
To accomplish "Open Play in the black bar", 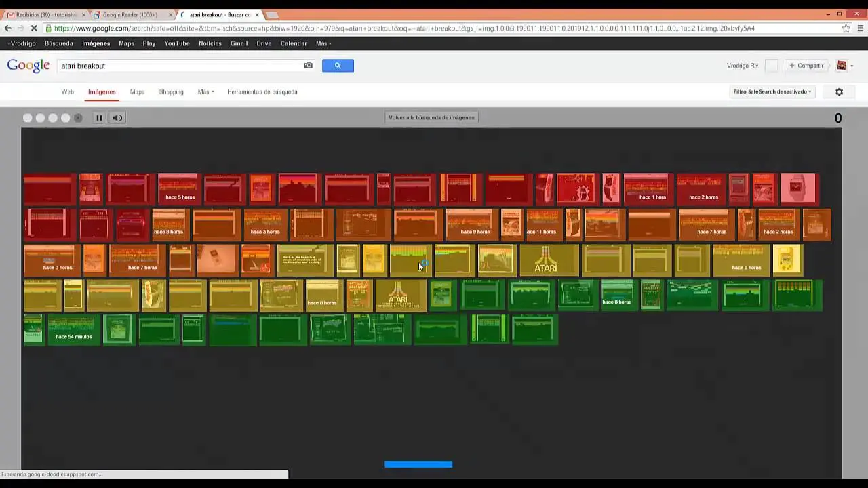I will pos(149,43).
